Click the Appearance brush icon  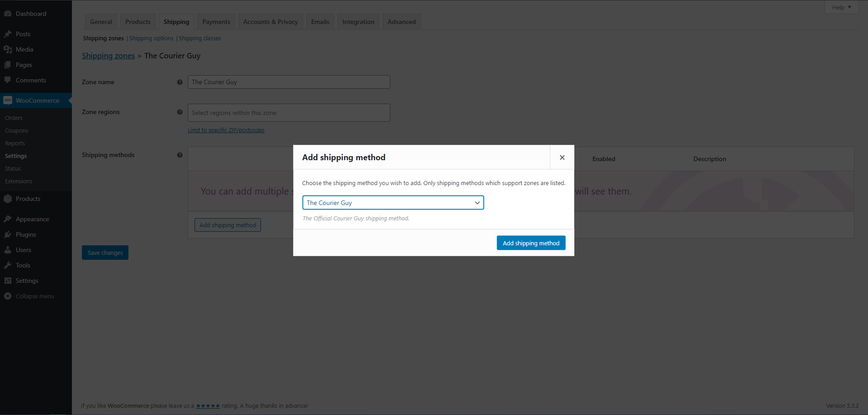click(8, 219)
